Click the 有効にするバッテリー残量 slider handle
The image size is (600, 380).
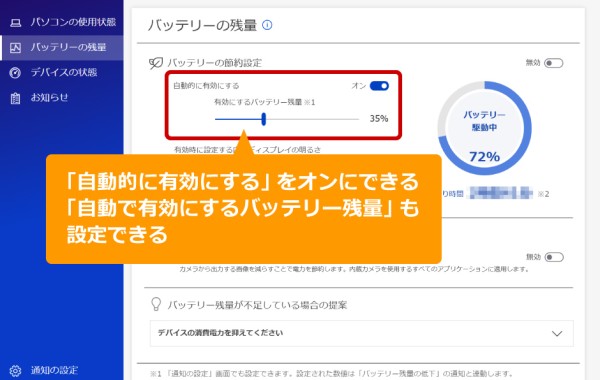pyautogui.click(x=264, y=119)
